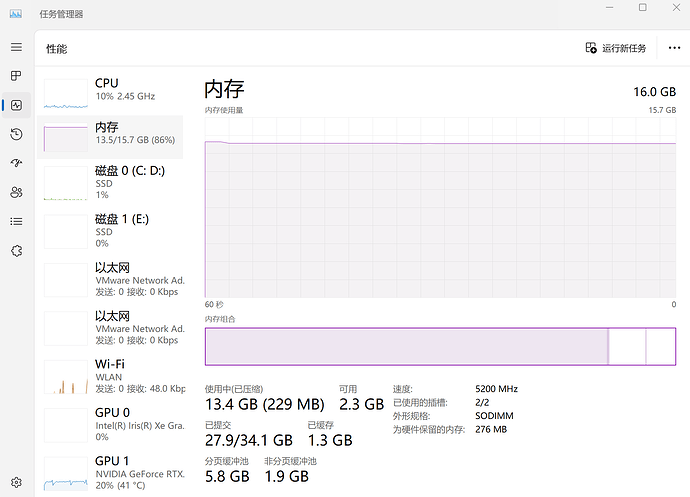Open the App history page icon
Screen dimensions: 690x497
coord(16,134)
